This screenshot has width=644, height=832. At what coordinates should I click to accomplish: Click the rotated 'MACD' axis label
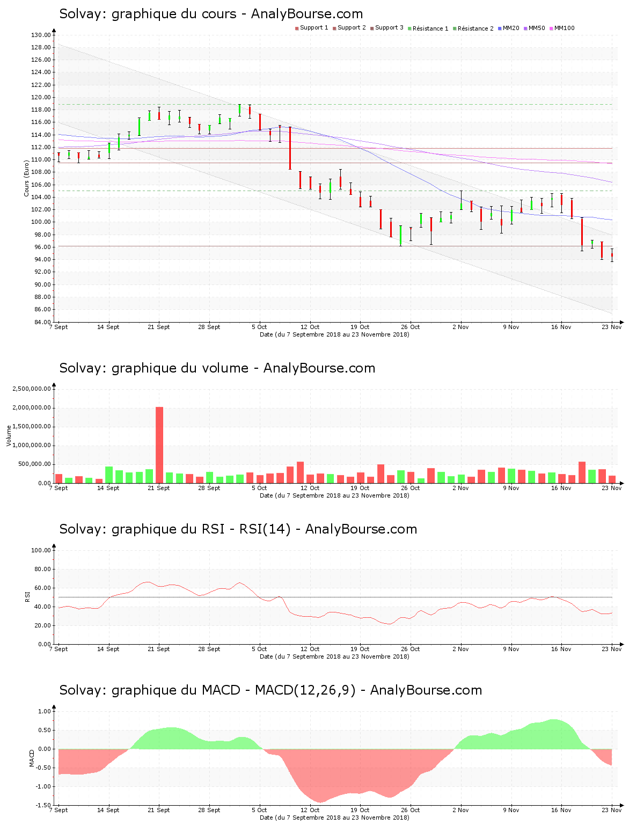coord(32,758)
